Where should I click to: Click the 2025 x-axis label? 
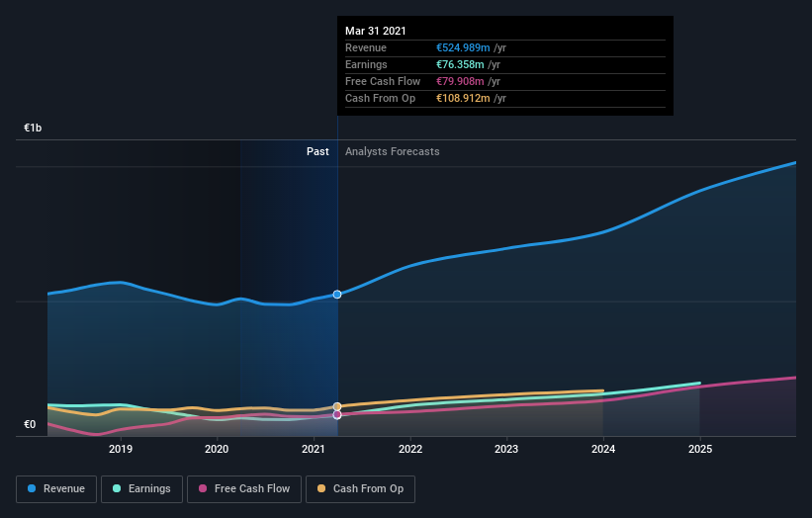700,449
